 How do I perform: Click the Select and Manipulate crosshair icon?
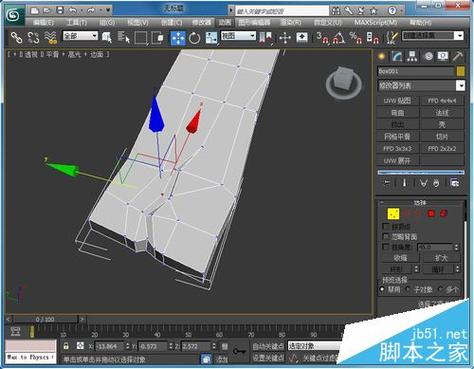[x=285, y=38]
